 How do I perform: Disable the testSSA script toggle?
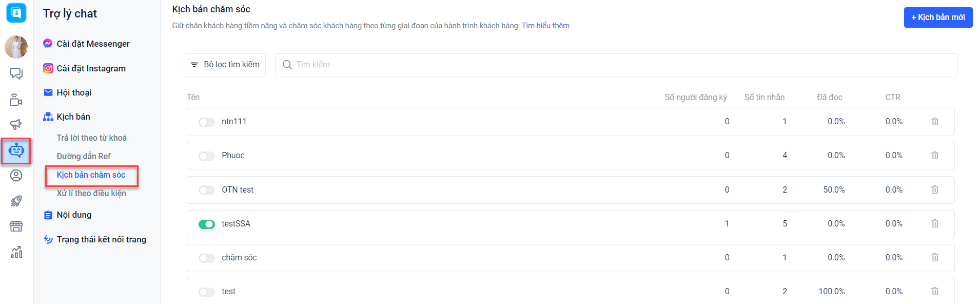coord(207,224)
